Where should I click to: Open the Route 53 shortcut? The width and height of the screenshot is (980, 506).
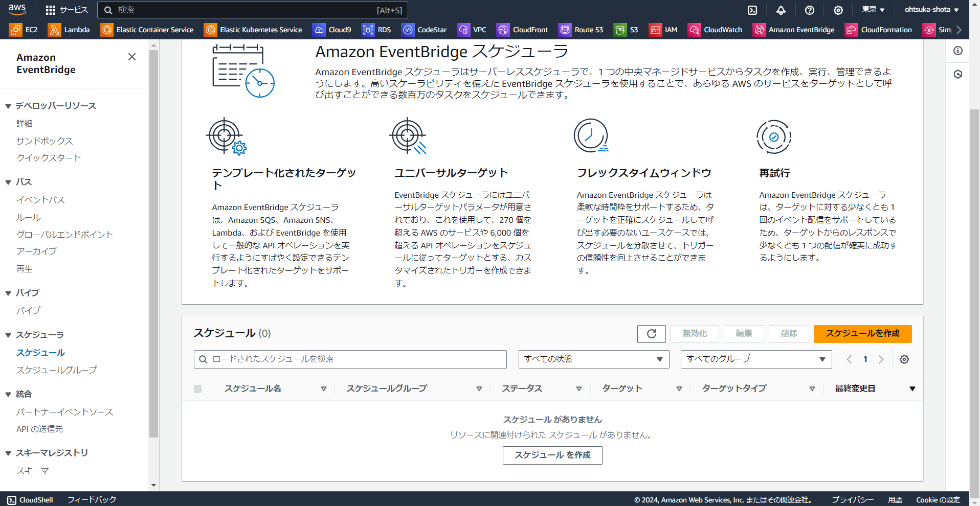coord(581,30)
